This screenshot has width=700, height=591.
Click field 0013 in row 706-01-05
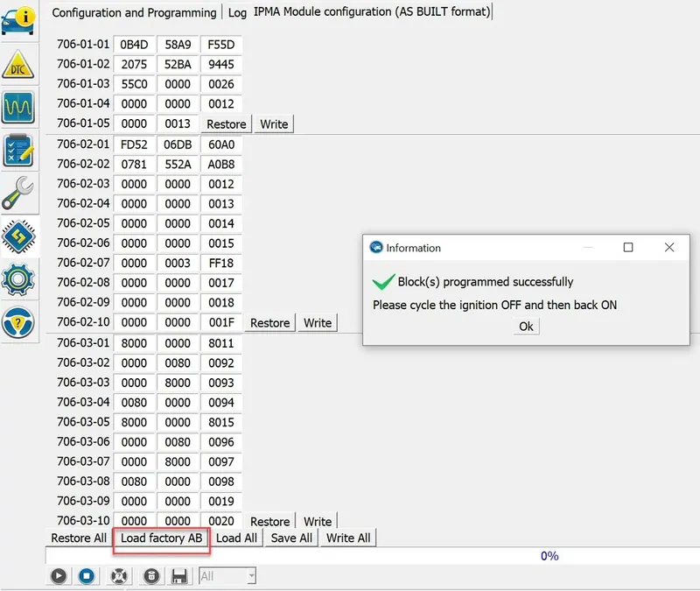[178, 123]
